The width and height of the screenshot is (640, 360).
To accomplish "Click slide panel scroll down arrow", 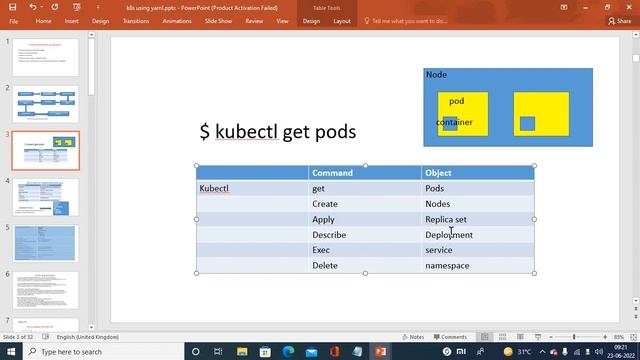I will (x=91, y=327).
